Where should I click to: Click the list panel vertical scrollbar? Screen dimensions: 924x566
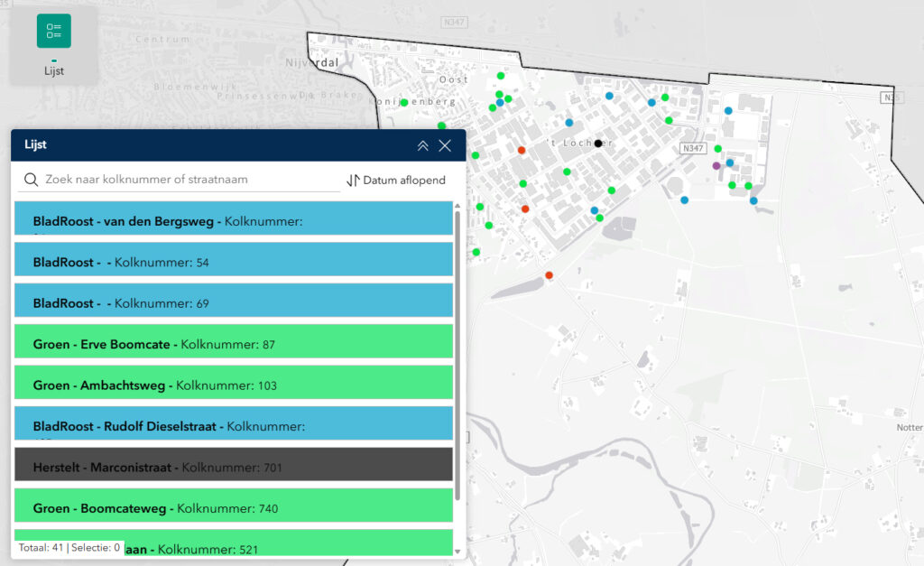point(457,352)
